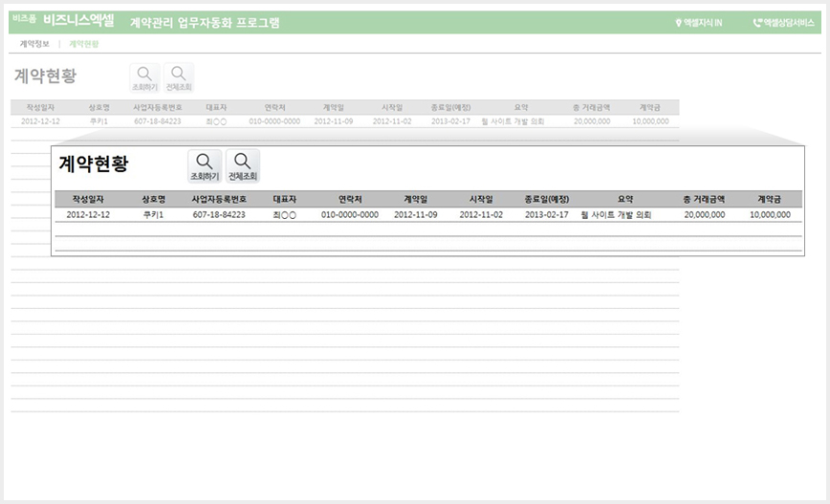Screen dimensions: 830x504
Task: Click the 전체조회 magnifier button in the enlarged callout
Action: click(243, 165)
